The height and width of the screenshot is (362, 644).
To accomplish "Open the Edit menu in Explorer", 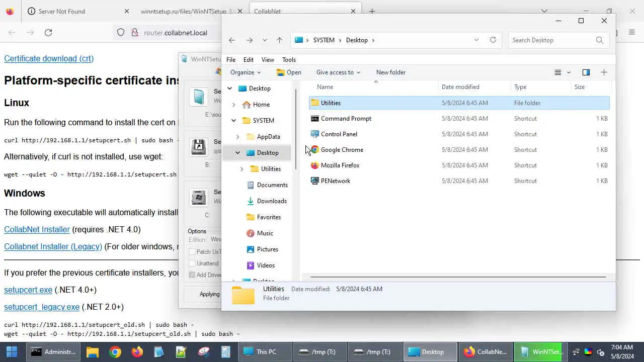I will 249,60.
